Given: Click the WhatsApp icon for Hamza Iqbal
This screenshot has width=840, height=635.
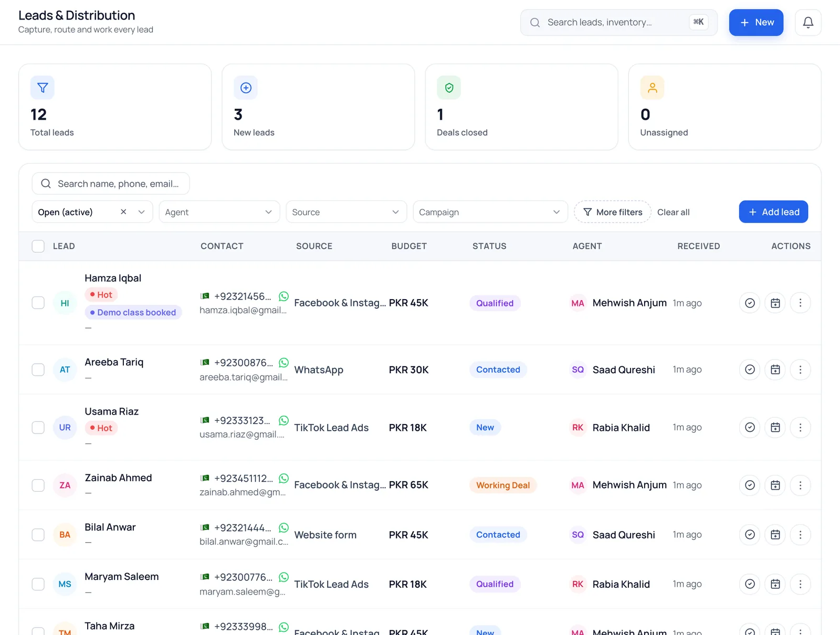Looking at the screenshot, I should 283,296.
